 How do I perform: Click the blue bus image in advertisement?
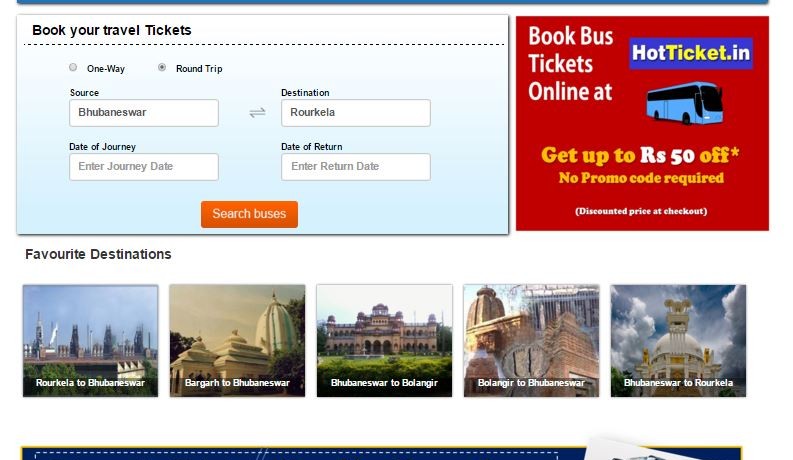(x=685, y=103)
